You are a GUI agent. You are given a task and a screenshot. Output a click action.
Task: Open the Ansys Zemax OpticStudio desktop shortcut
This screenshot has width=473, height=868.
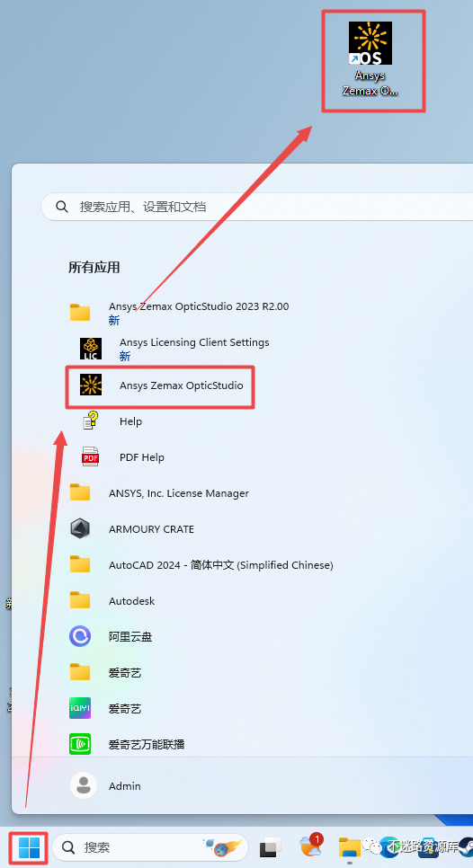click(x=370, y=59)
